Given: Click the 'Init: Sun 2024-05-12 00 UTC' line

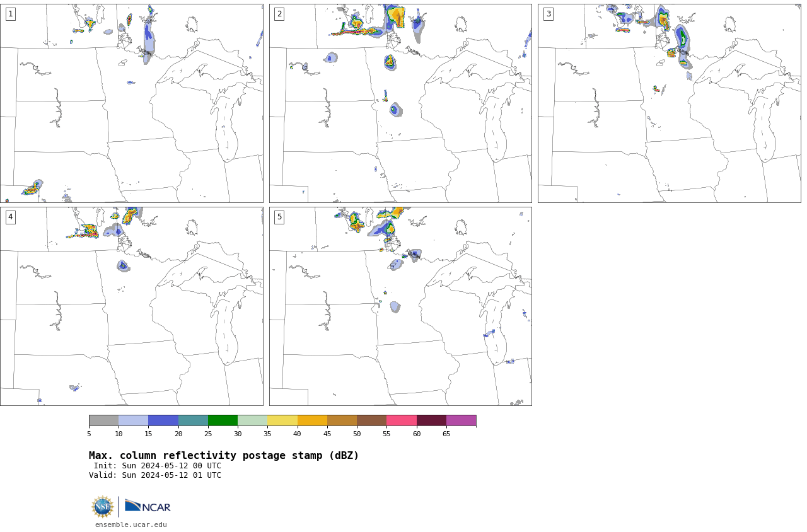Looking at the screenshot, I should pyautogui.click(x=158, y=466).
